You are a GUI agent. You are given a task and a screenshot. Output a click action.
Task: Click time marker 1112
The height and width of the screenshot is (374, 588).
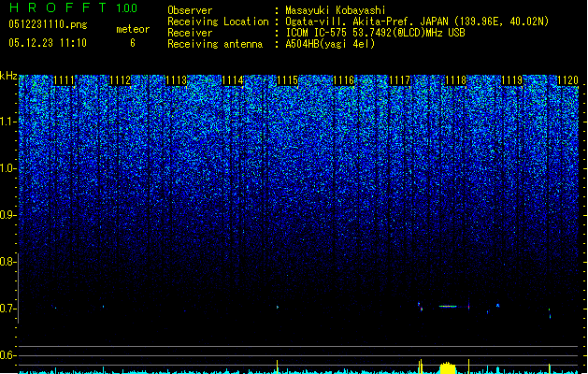[x=121, y=80]
